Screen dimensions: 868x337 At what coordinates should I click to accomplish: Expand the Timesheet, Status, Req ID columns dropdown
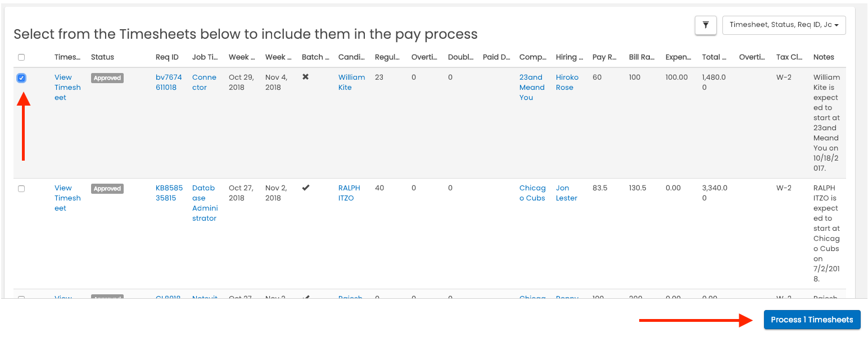point(784,25)
